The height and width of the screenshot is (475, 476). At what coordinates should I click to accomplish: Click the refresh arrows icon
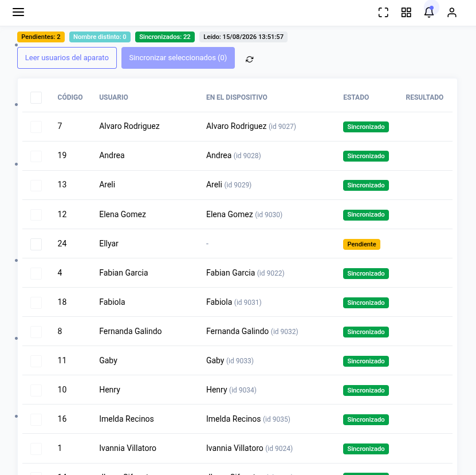(249, 59)
